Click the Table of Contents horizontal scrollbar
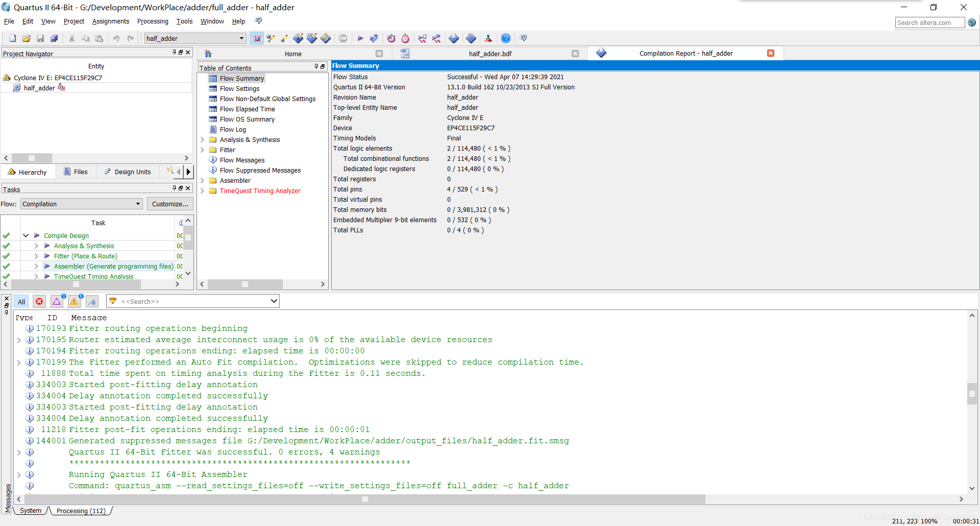Viewport: 980px width, 526px height. tap(245, 284)
